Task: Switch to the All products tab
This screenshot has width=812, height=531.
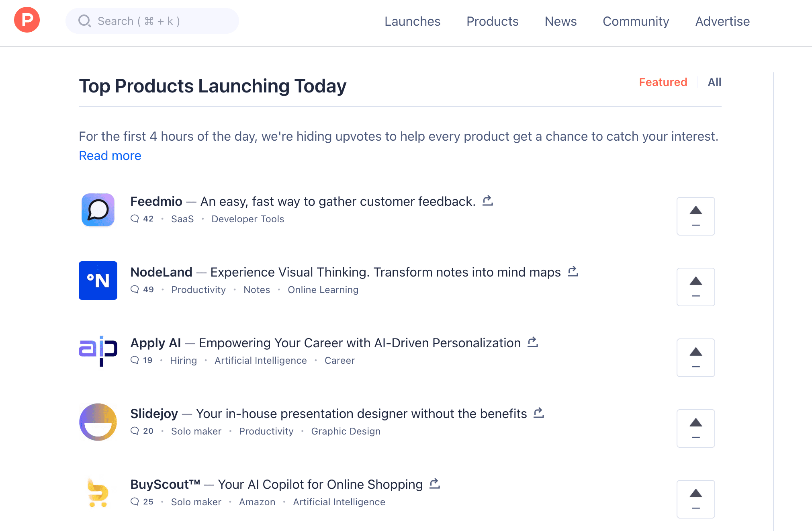Action: [714, 82]
